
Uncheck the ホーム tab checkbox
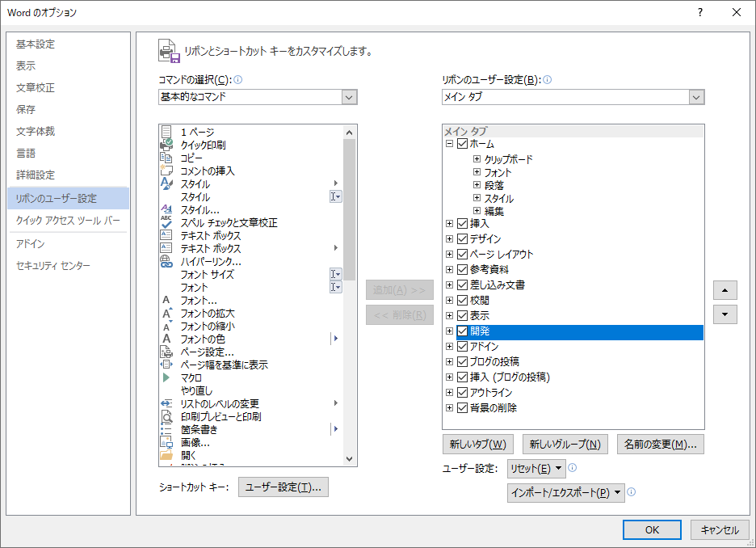pyautogui.click(x=462, y=144)
